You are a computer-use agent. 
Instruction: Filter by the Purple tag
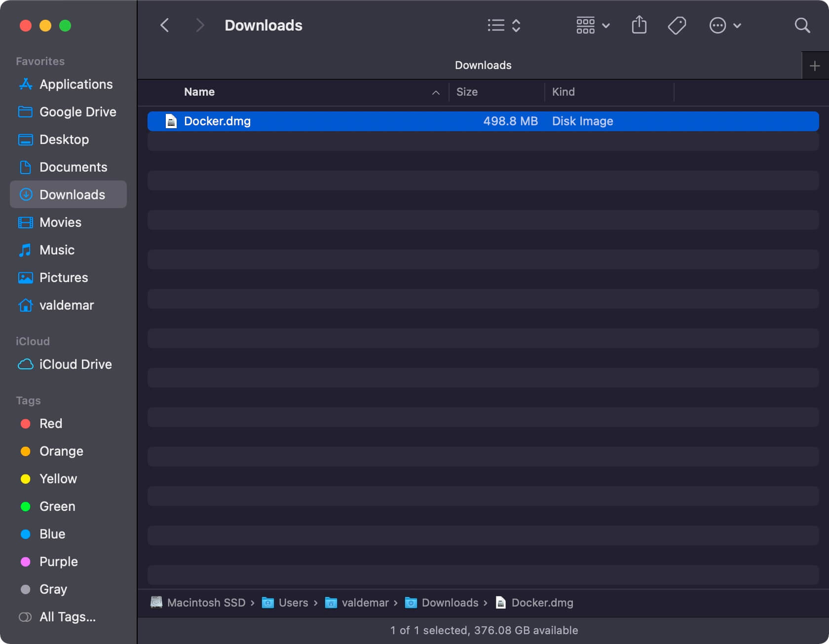pyautogui.click(x=68, y=562)
